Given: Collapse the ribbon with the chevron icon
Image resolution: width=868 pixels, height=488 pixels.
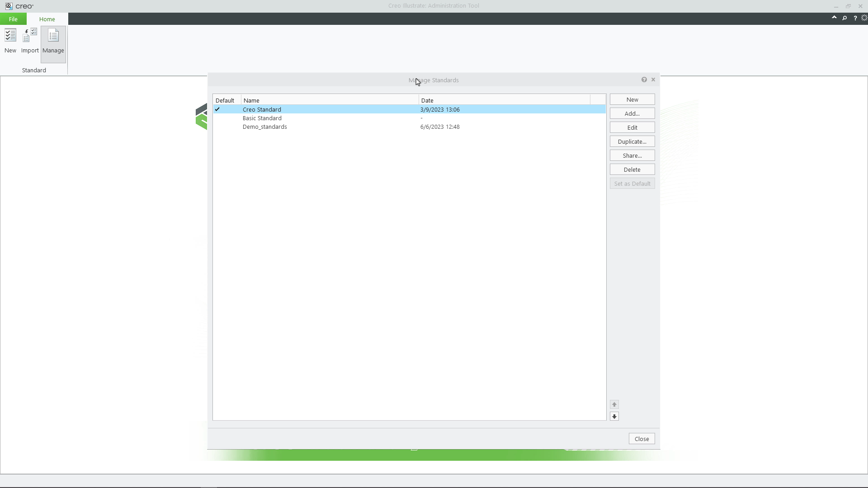Looking at the screenshot, I should [835, 17].
